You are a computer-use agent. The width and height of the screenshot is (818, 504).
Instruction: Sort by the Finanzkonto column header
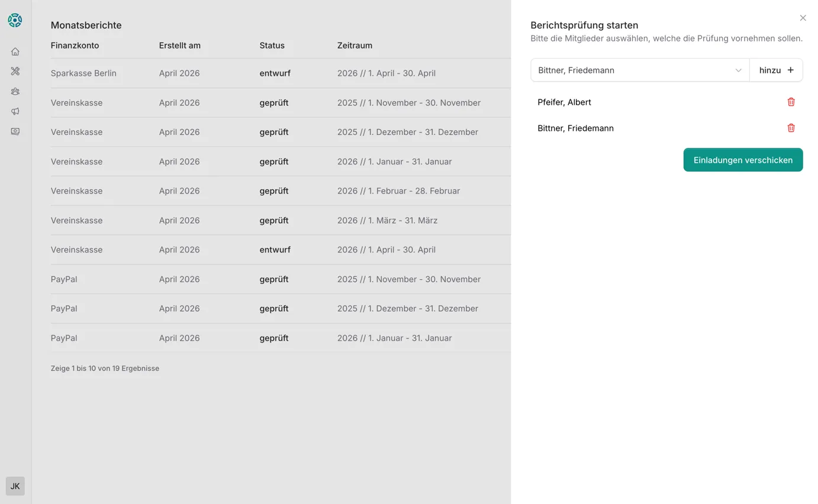[x=75, y=46]
